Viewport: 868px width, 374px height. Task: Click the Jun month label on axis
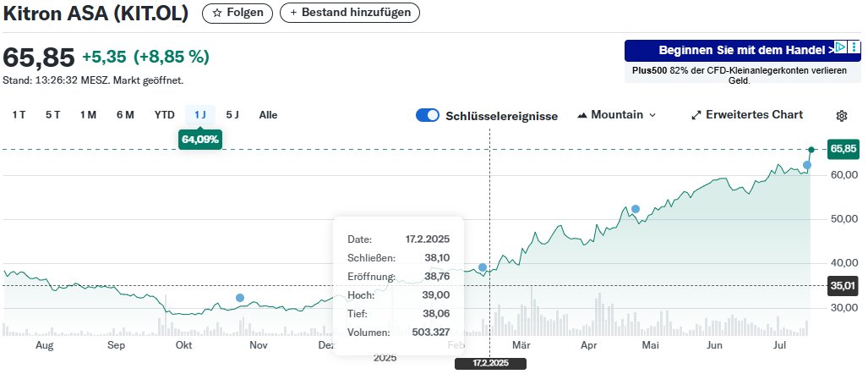pyautogui.click(x=715, y=346)
